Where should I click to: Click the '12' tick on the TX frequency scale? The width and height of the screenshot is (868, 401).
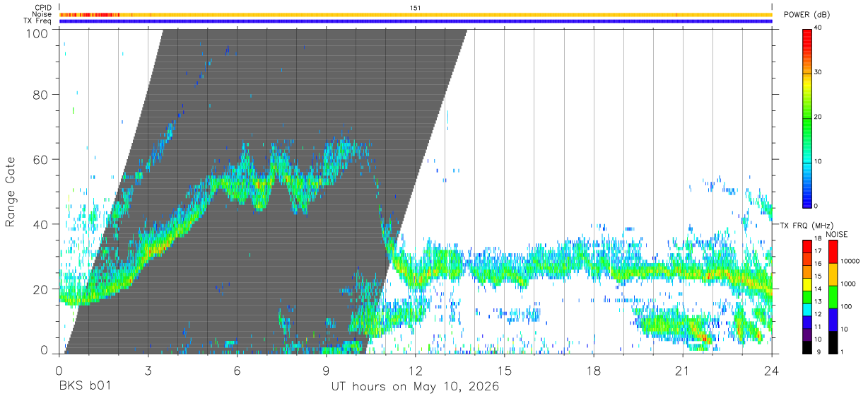819,315
